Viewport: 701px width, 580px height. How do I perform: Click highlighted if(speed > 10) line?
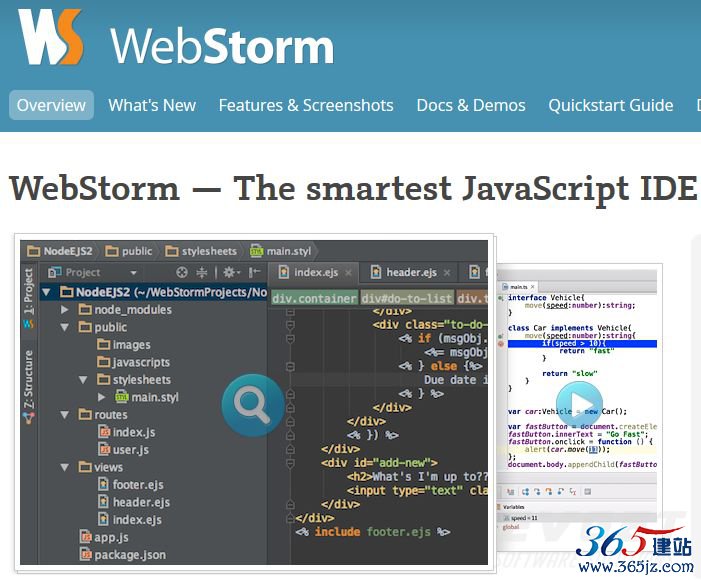coord(582,343)
